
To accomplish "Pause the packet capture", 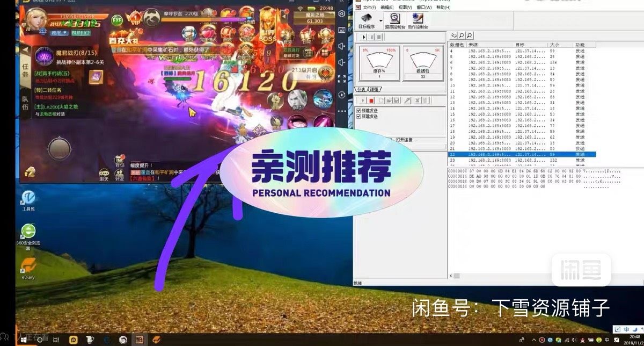I will [x=372, y=37].
